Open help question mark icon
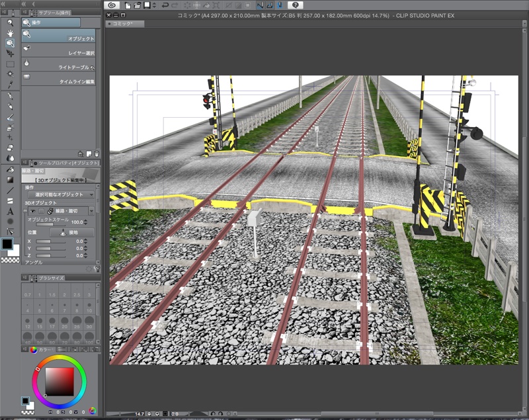This screenshot has height=420, width=529. click(295, 5)
